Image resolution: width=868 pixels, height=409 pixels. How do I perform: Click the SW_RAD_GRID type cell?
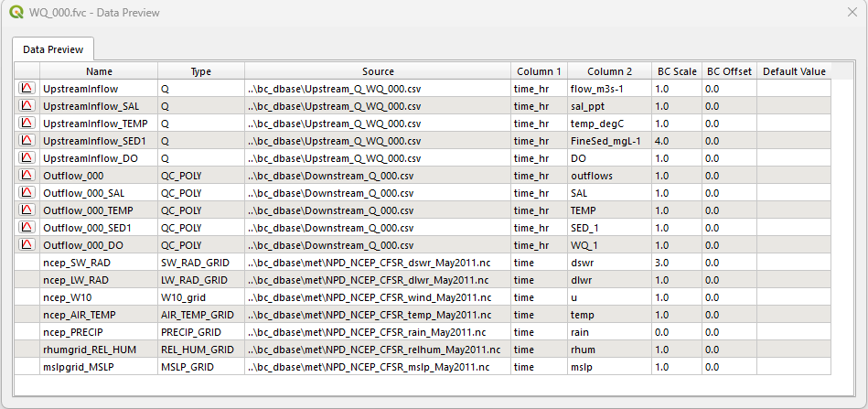pos(201,263)
